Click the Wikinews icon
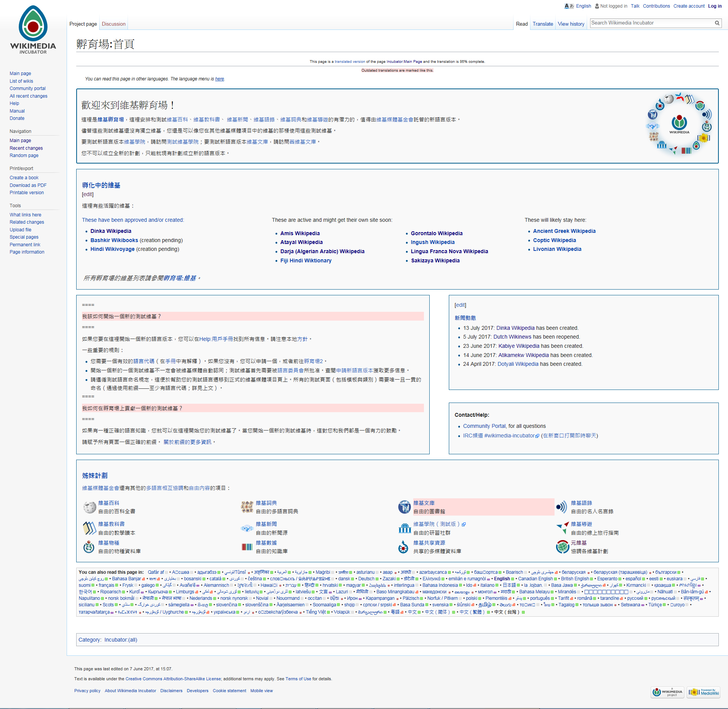This screenshot has width=728, height=709. (x=247, y=528)
